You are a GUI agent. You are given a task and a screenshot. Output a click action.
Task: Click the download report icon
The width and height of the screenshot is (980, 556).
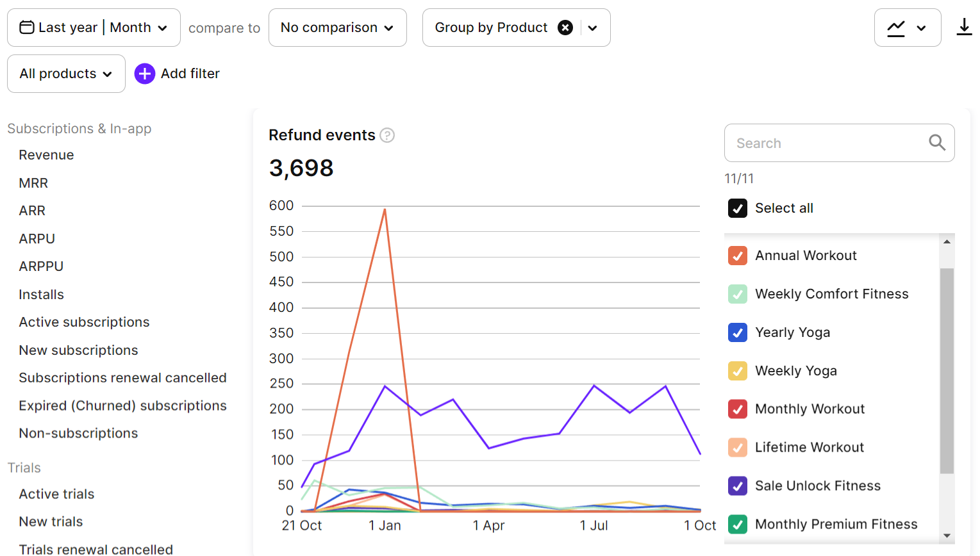coord(965,27)
